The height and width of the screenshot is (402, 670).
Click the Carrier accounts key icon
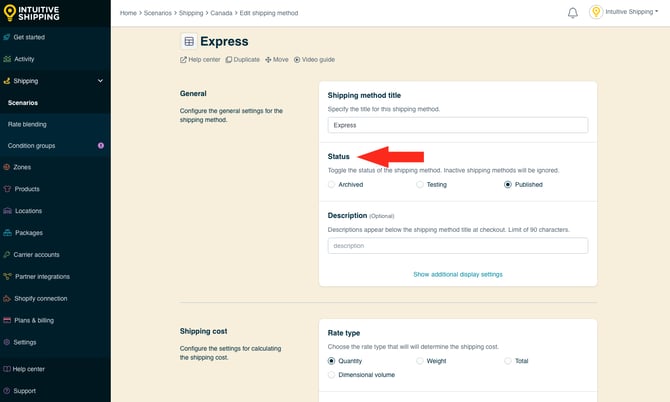click(6, 255)
